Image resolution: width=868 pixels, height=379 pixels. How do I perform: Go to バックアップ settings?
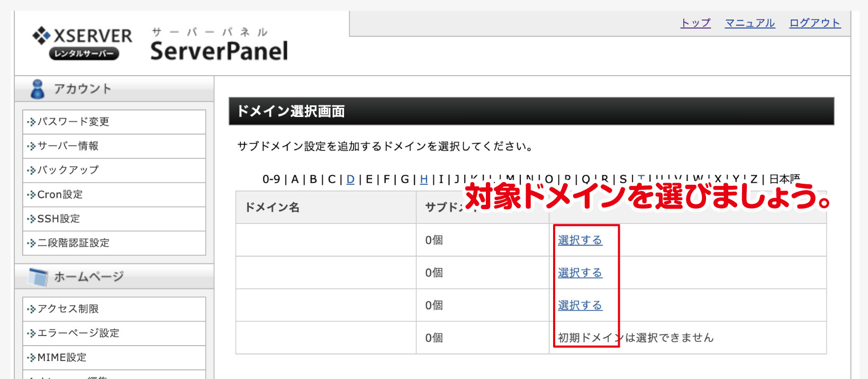pos(68,170)
